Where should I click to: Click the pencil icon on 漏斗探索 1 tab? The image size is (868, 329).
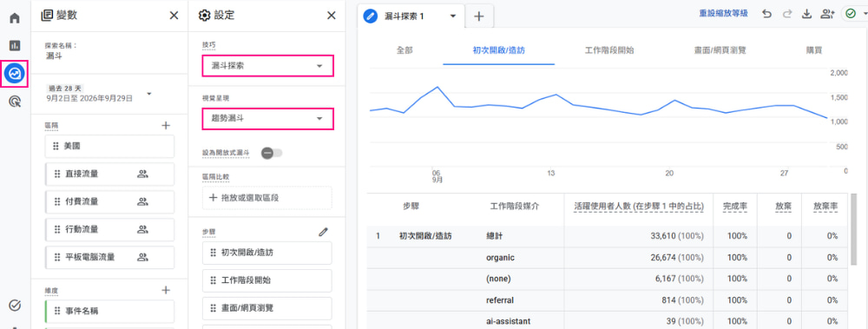click(370, 16)
